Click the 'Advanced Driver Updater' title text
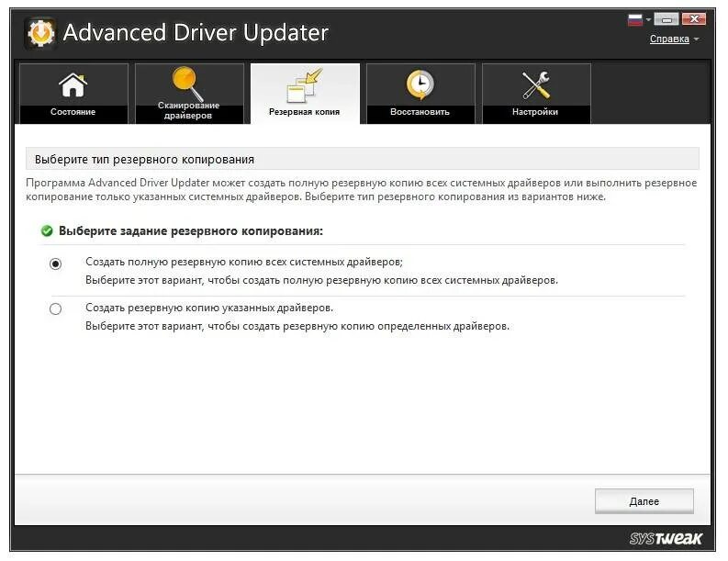The height and width of the screenshot is (561, 728). [x=196, y=32]
